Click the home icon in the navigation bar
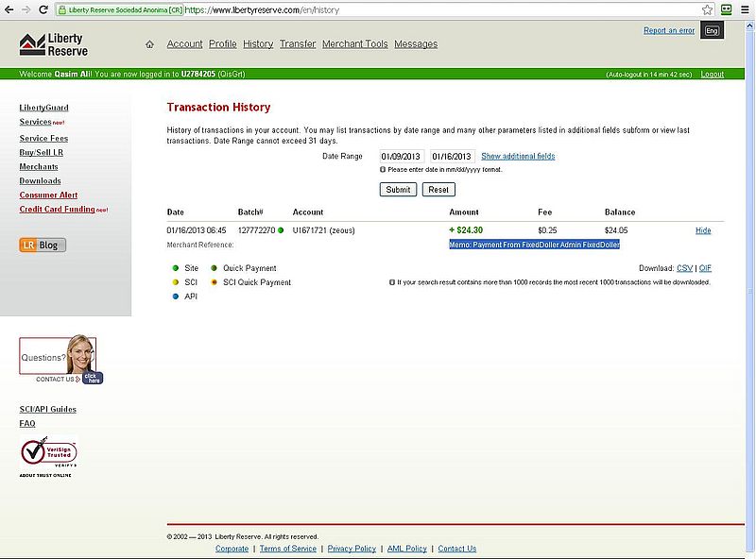 (150, 44)
